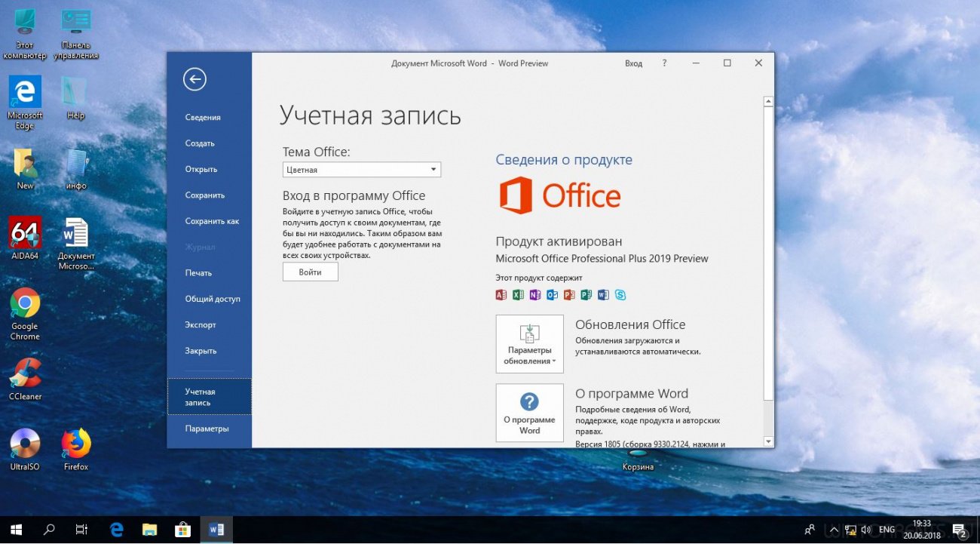Viewport: 980px width, 544px height.
Task: Click the Word taskbar button
Action: (216, 530)
